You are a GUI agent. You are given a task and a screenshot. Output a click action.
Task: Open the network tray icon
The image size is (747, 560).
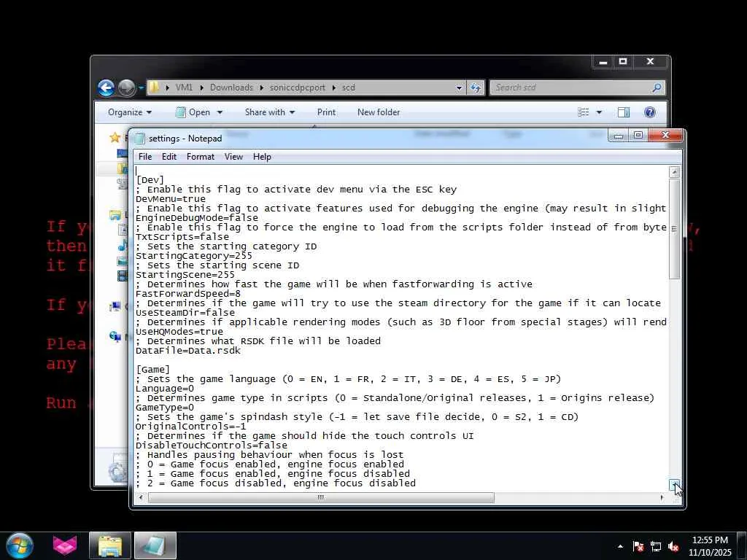click(x=656, y=546)
